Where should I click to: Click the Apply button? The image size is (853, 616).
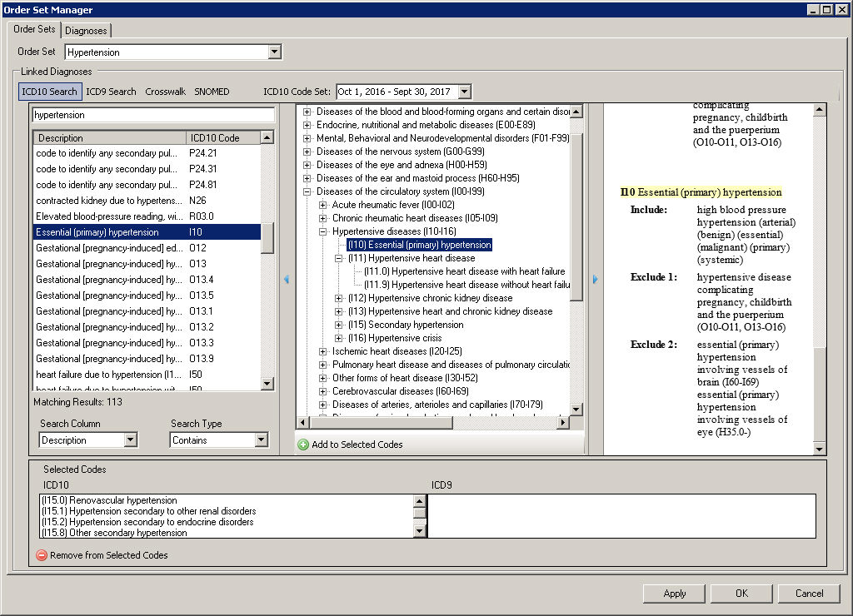pos(674,594)
